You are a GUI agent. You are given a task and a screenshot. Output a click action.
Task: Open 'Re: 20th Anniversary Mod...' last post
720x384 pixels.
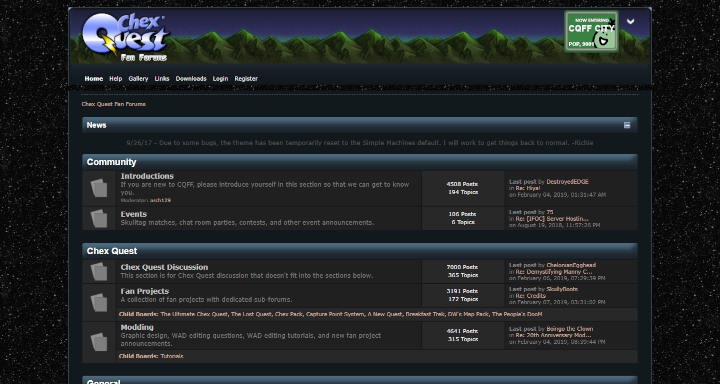click(553, 335)
